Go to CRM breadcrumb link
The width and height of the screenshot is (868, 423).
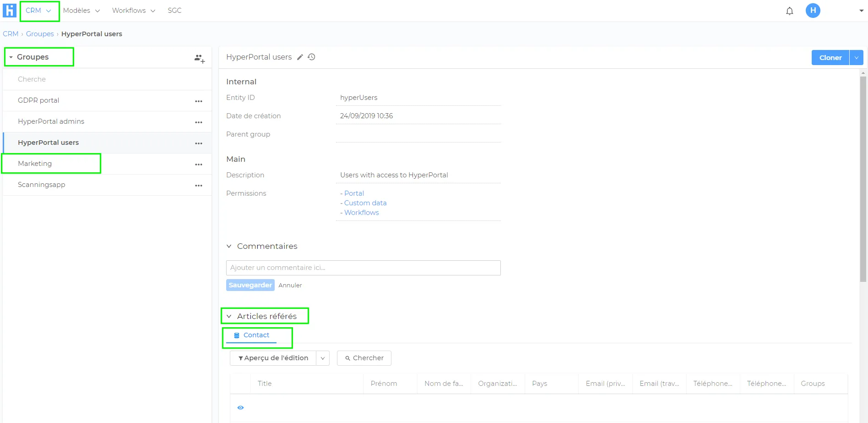coord(11,34)
